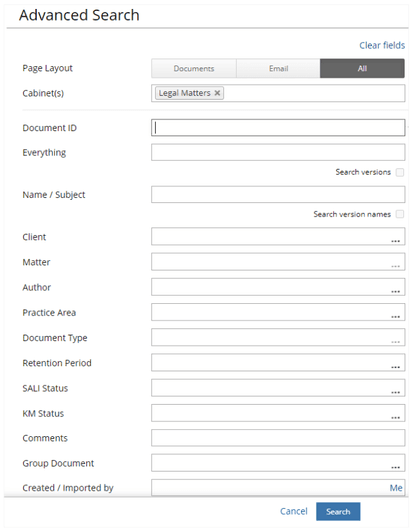
Task: Open Practice Area lookup ellipsis
Action: pyautogui.click(x=395, y=316)
